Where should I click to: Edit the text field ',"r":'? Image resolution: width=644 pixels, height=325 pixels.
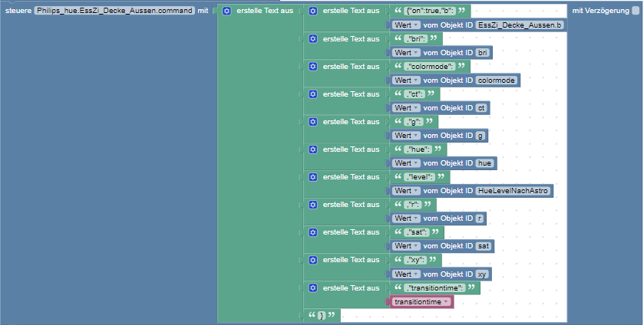click(x=413, y=205)
